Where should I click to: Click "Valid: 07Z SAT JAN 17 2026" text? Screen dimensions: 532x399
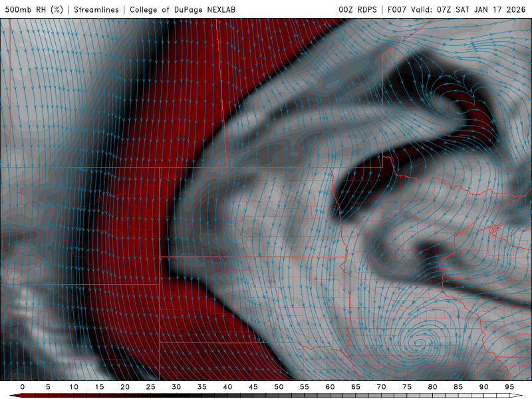(x=468, y=9)
